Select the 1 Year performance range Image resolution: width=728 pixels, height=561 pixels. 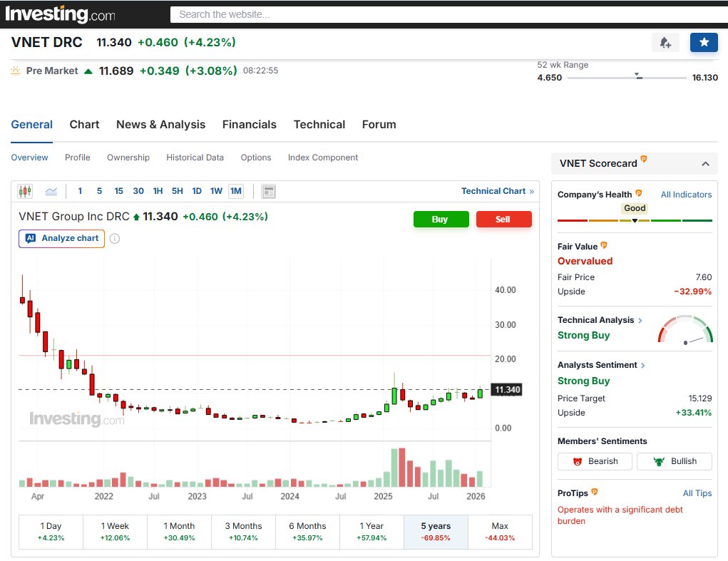pyautogui.click(x=371, y=532)
